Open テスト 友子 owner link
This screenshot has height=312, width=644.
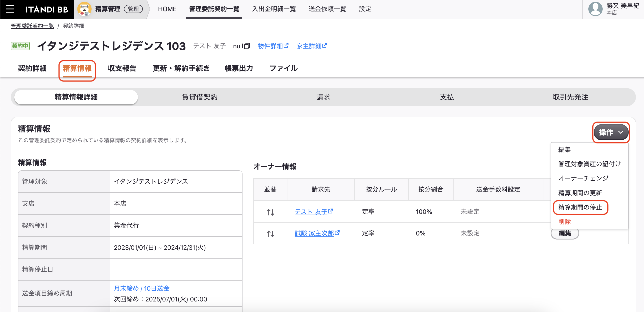(313, 212)
